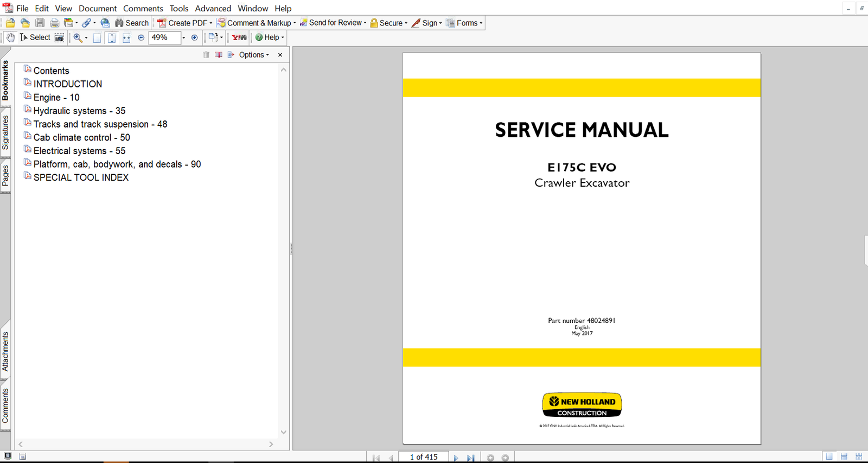Switch to continuous page layout
868x463 pixels.
pos(844,456)
